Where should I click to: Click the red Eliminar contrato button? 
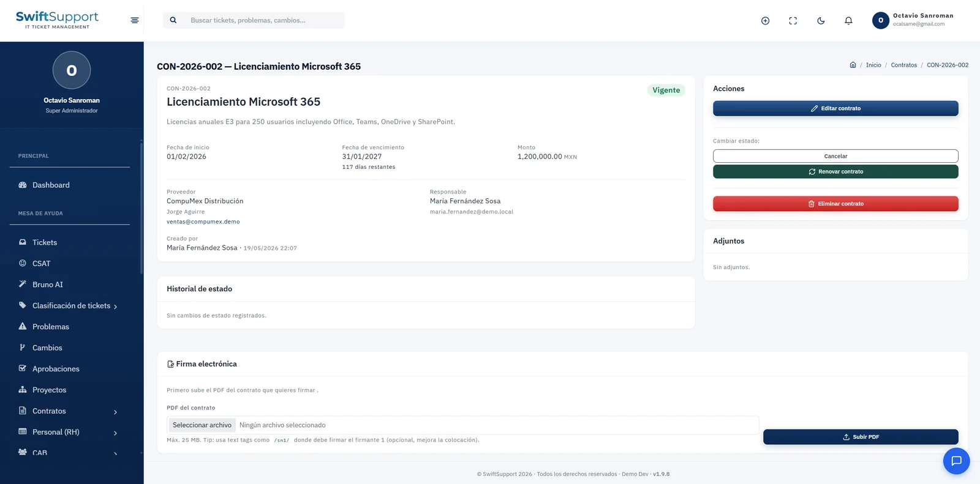835,204
